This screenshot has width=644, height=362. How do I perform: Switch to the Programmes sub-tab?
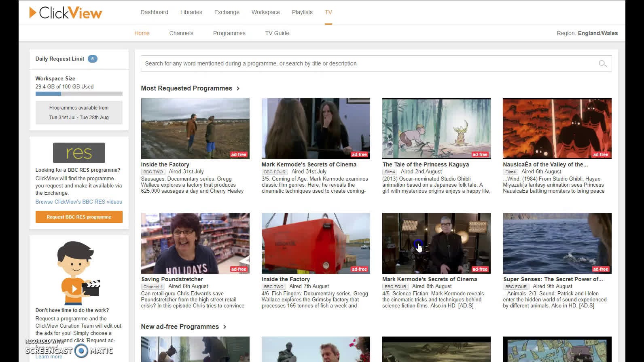229,33
